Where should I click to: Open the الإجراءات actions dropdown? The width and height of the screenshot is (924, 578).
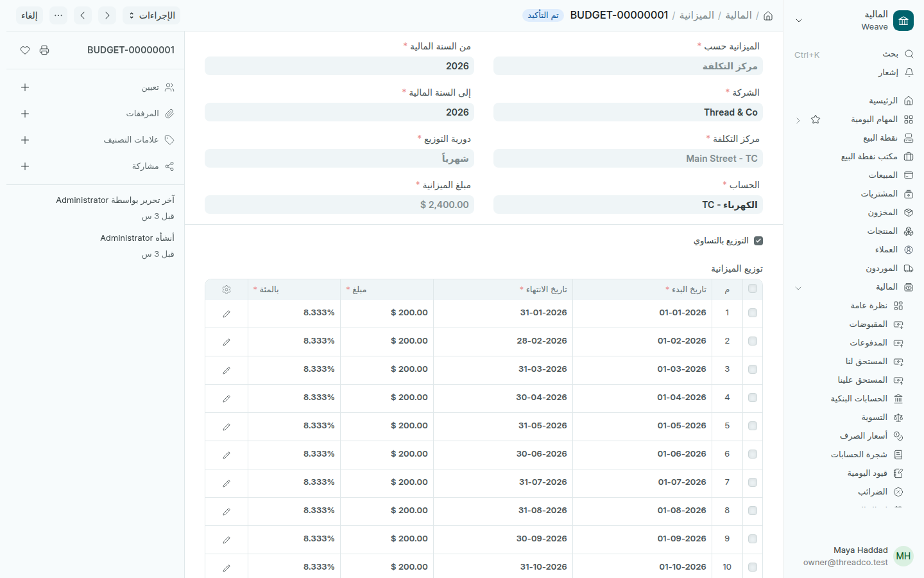pos(151,15)
